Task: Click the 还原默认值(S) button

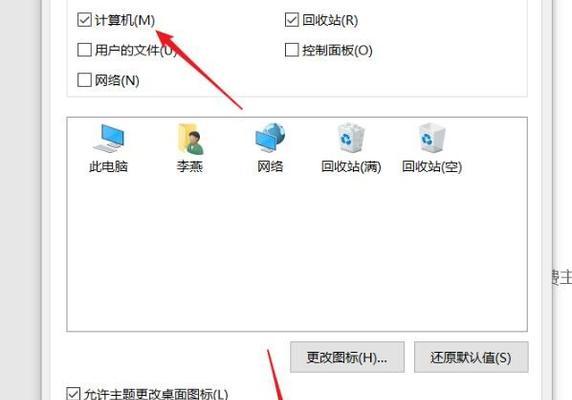Action: click(471, 357)
